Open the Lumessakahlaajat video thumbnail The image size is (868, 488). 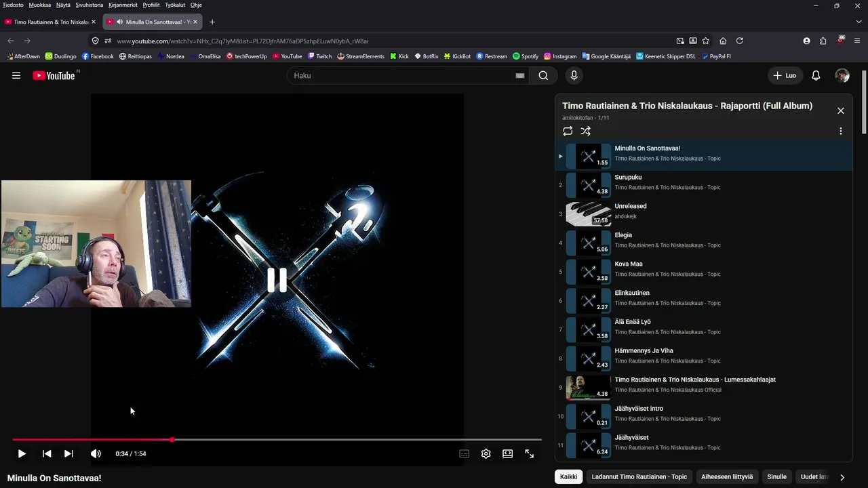588,387
